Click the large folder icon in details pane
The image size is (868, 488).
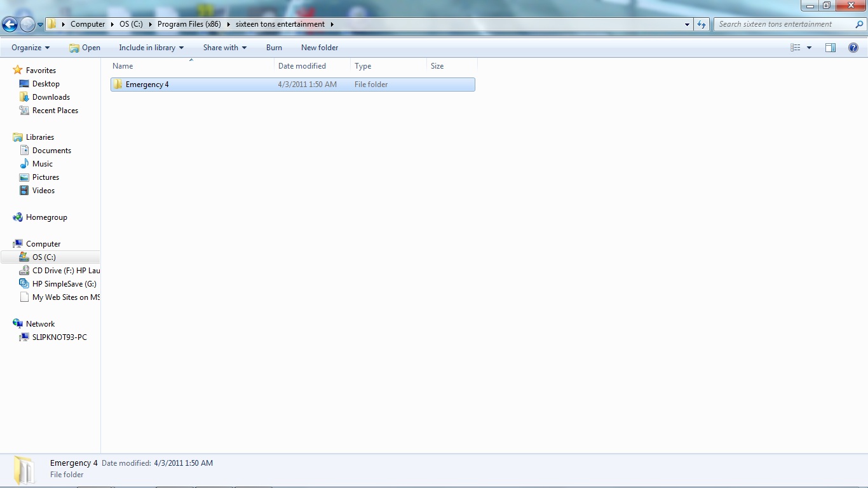(x=24, y=470)
